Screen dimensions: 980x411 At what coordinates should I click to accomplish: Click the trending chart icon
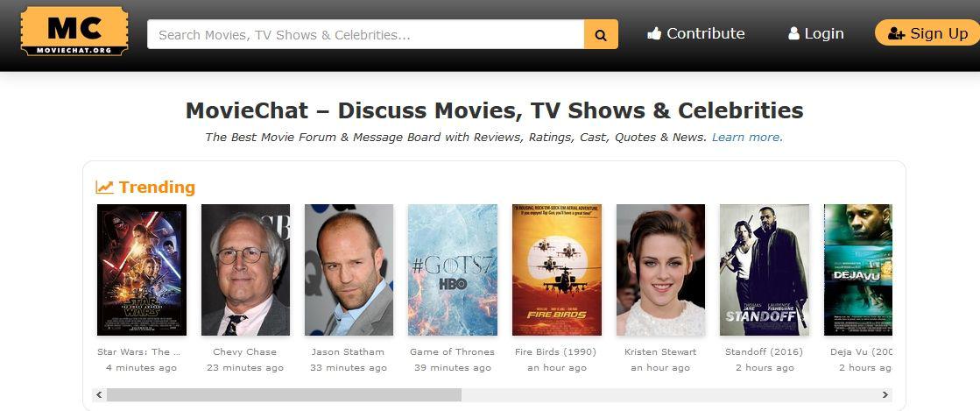click(x=104, y=187)
